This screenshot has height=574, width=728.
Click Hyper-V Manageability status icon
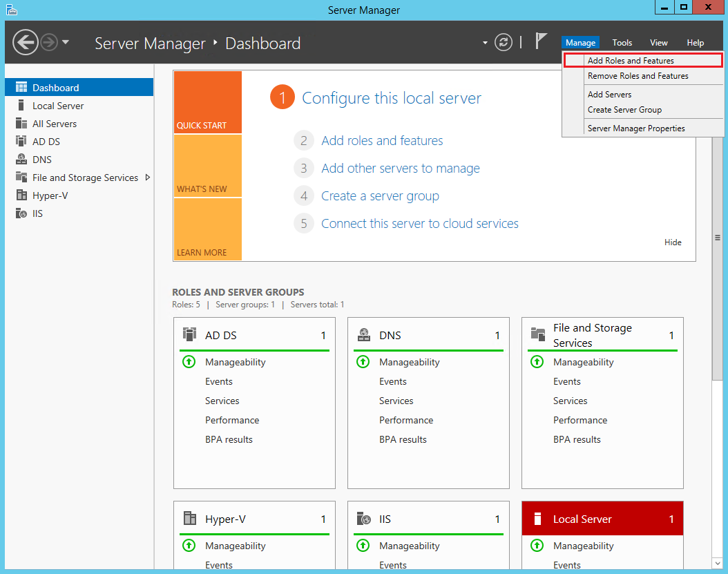[189, 545]
